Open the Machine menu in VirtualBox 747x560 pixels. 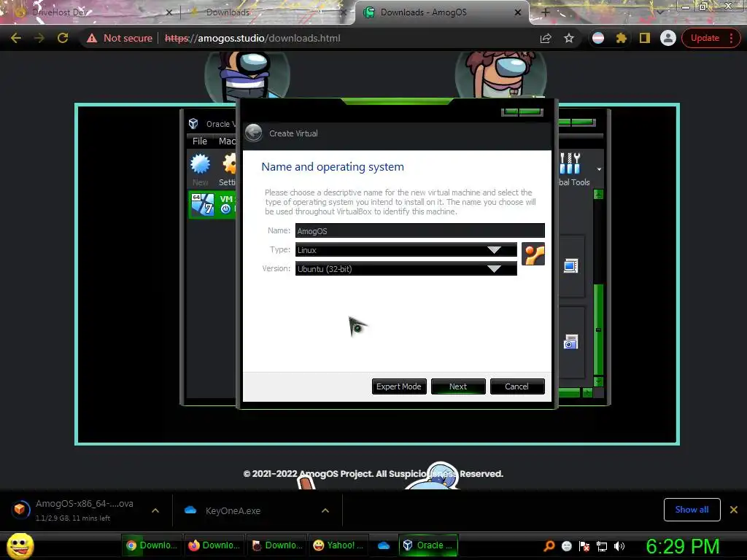[226, 141]
